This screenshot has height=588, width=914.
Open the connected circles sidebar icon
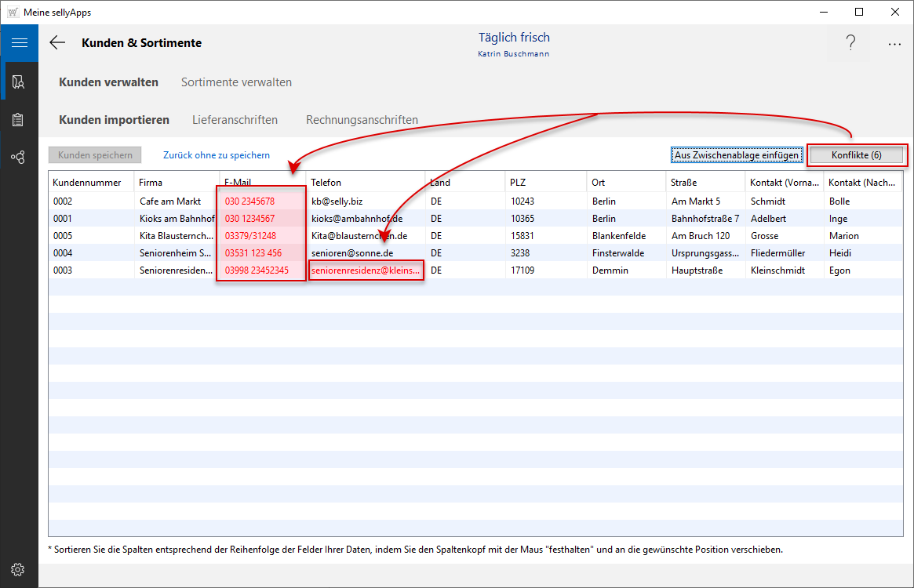(x=19, y=158)
